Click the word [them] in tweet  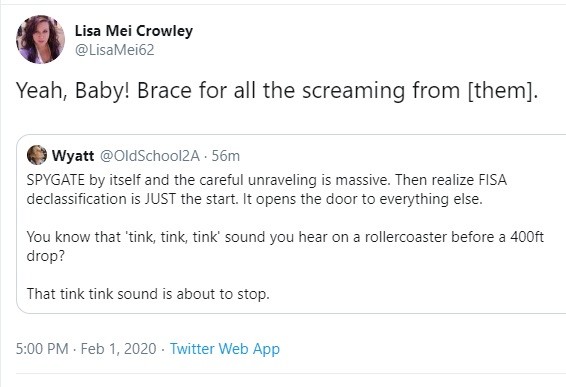pyautogui.click(x=502, y=90)
